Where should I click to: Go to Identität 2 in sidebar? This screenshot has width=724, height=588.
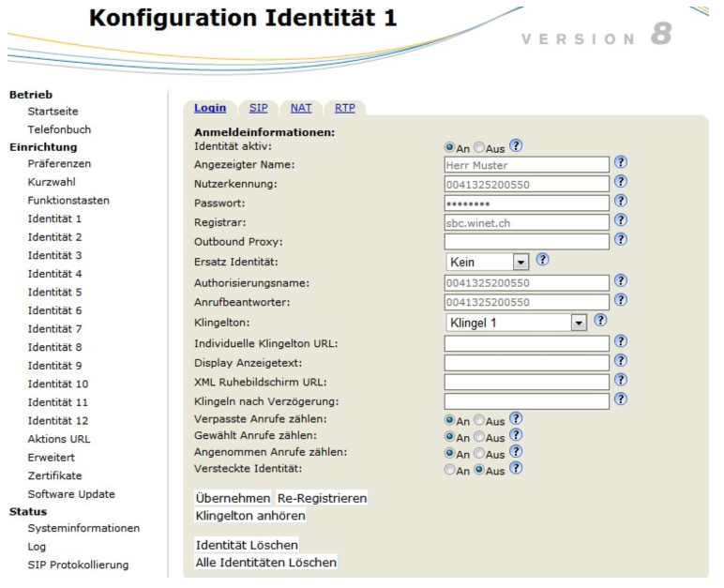coord(54,237)
